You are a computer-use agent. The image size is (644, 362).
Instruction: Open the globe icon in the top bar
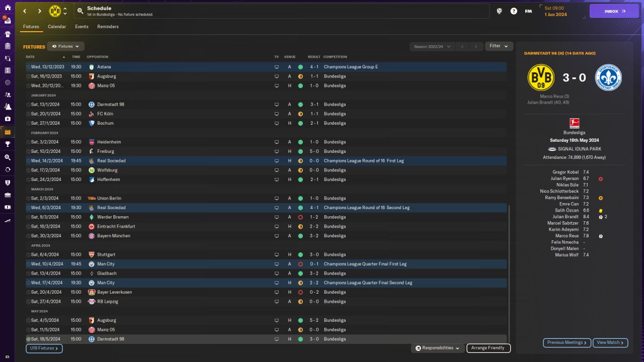click(x=499, y=11)
